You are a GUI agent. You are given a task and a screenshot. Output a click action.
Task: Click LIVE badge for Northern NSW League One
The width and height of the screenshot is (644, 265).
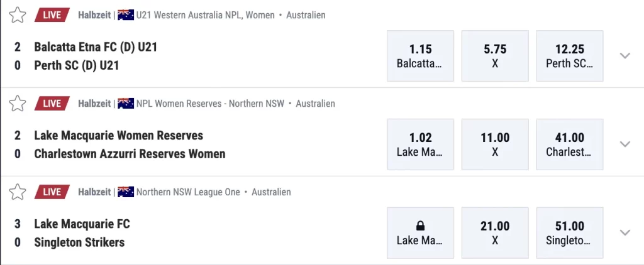pos(52,192)
